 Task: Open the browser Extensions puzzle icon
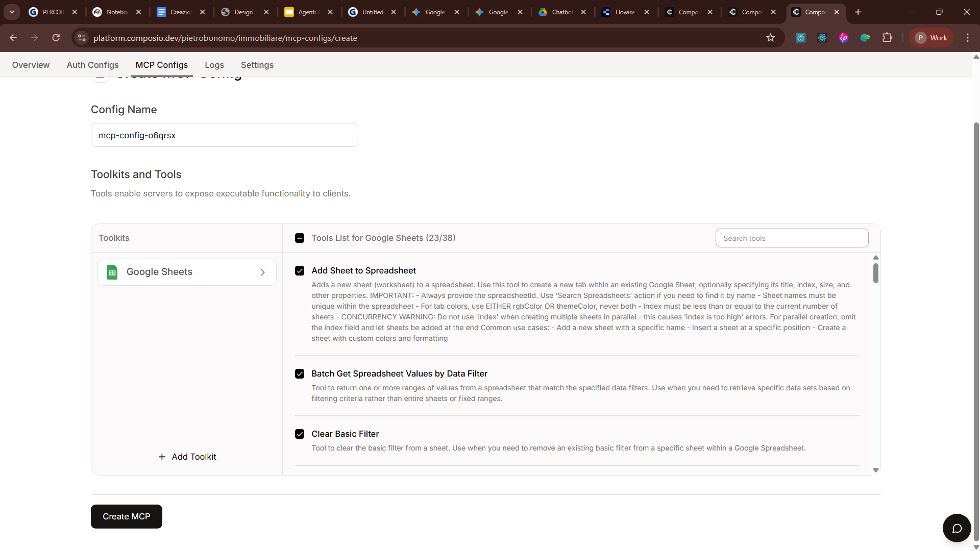pos(887,38)
